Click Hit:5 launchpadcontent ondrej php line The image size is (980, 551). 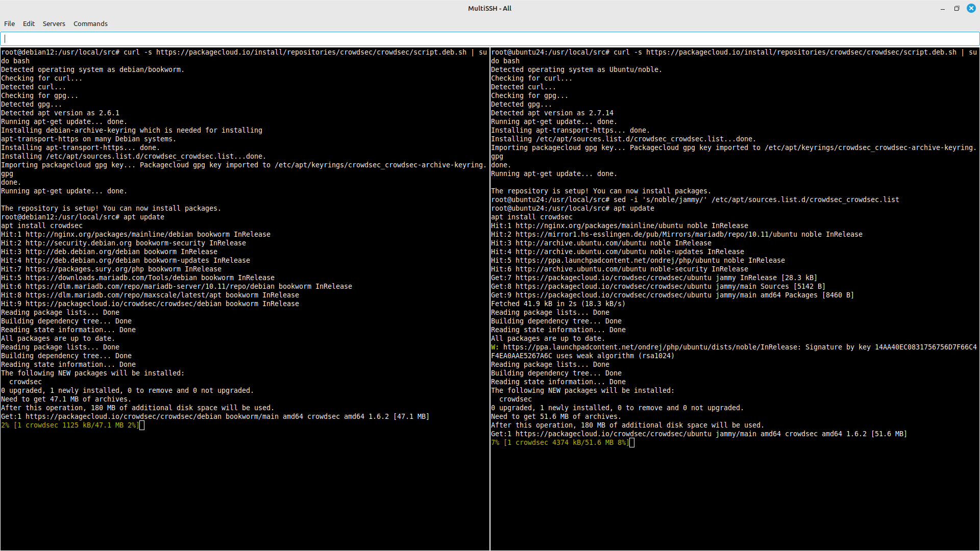click(x=638, y=260)
